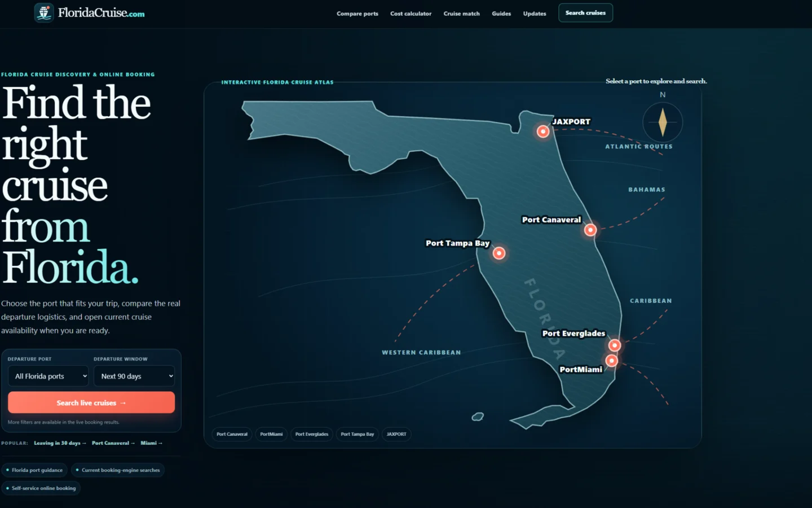Follow the popular Port Canaveral link

click(113, 443)
